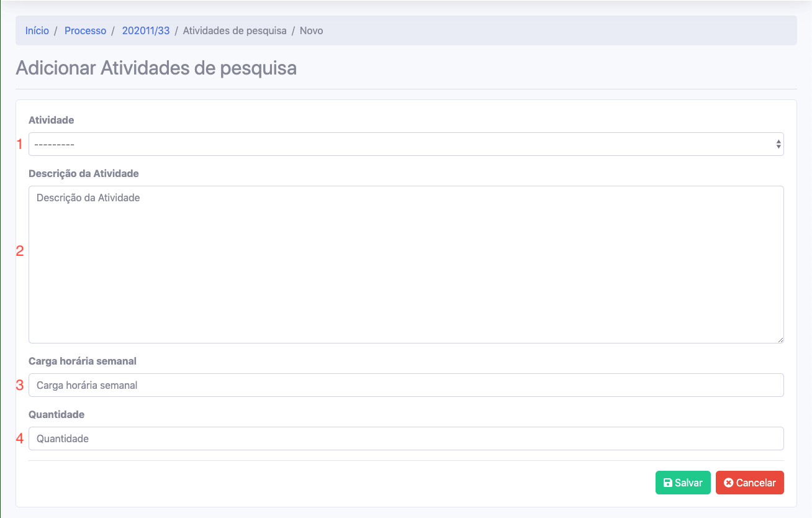Image resolution: width=812 pixels, height=518 pixels.
Task: Select the Quantidade input field
Action: (405, 438)
